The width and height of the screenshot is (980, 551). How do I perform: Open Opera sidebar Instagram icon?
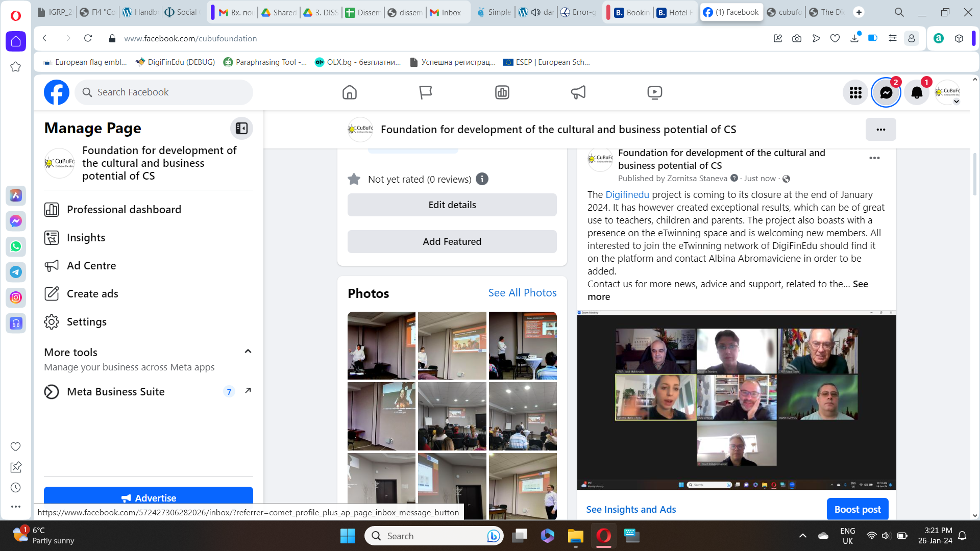16,297
